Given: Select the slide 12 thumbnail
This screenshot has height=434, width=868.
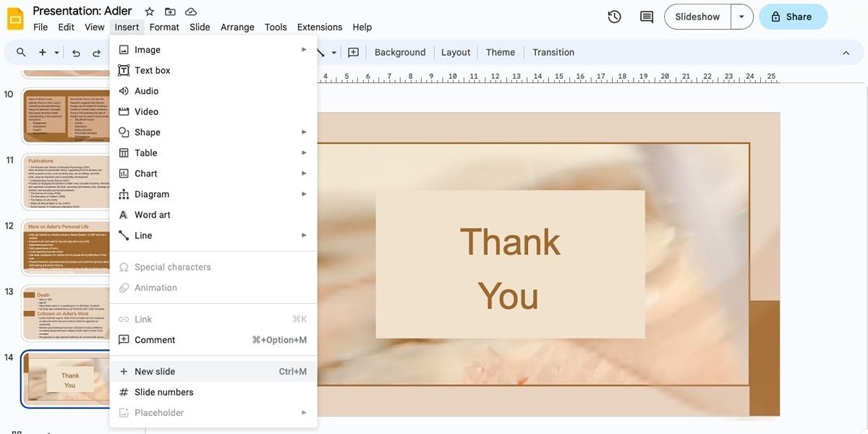Looking at the screenshot, I should pos(65,246).
